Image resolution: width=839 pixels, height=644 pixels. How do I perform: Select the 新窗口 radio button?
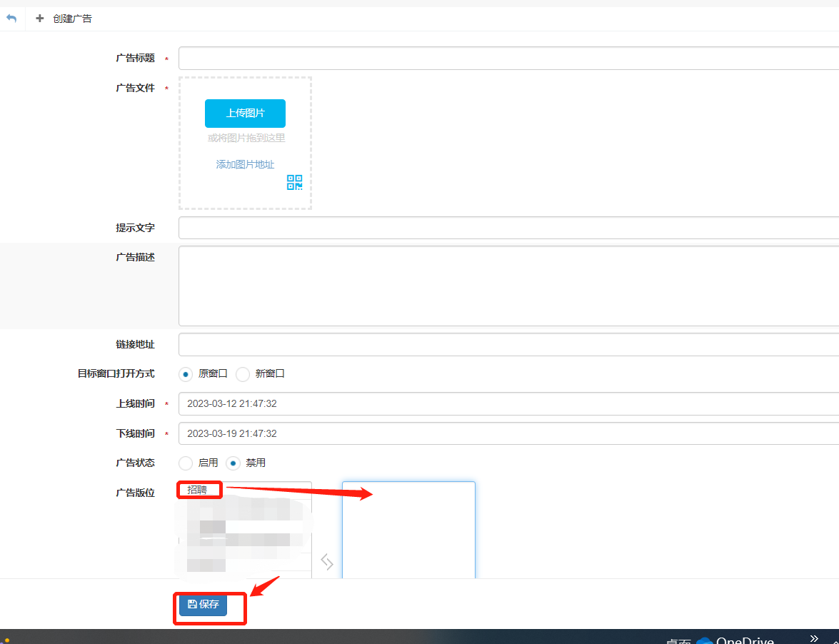coord(243,373)
